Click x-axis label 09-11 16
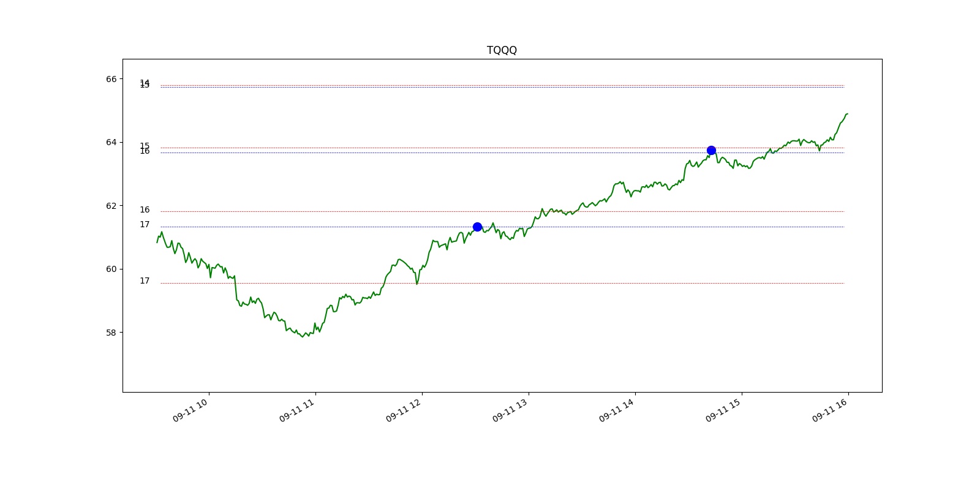Viewport: 980px width, 490px height. [830, 410]
